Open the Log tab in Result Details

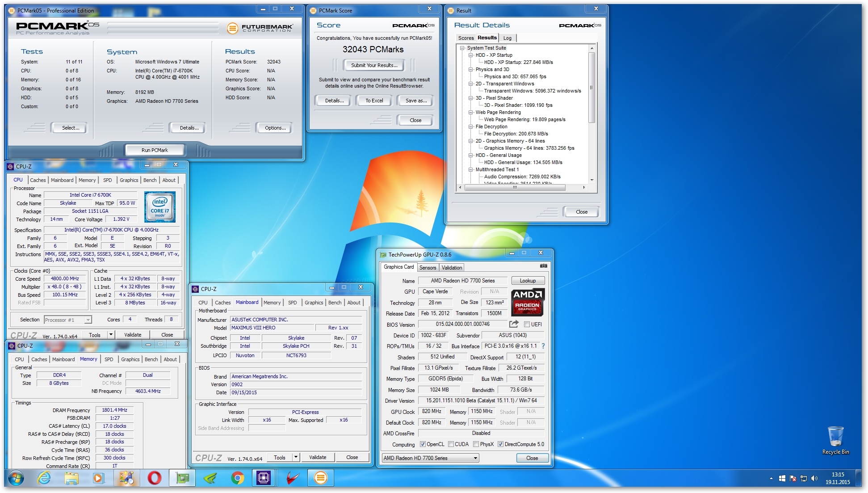click(x=507, y=38)
